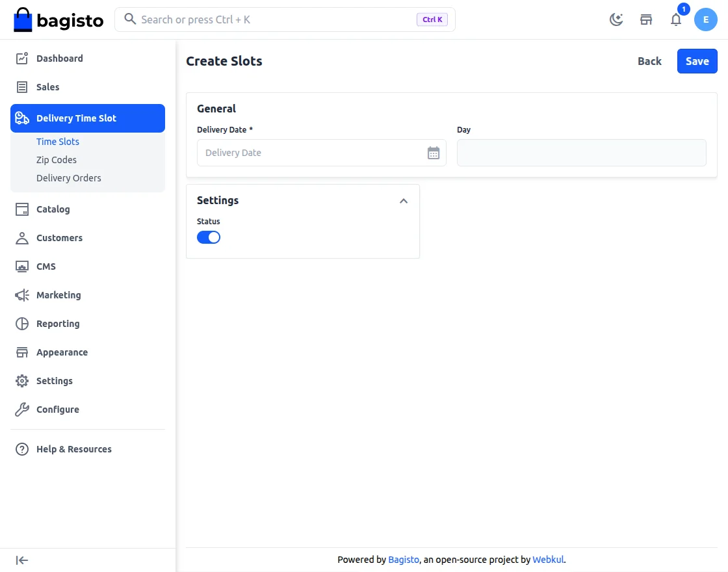This screenshot has height=572, width=728.
Task: Open Time Slots submenu
Action: pyautogui.click(x=58, y=142)
